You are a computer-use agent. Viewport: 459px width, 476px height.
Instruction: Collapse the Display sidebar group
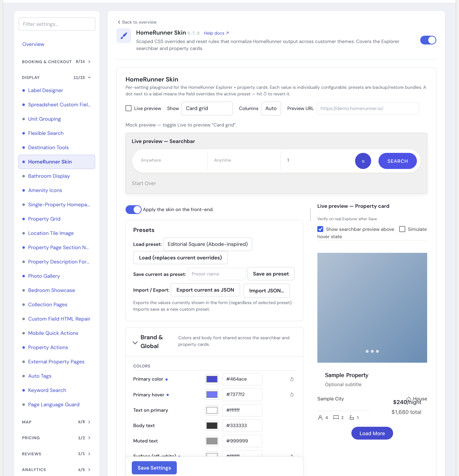click(x=56, y=78)
